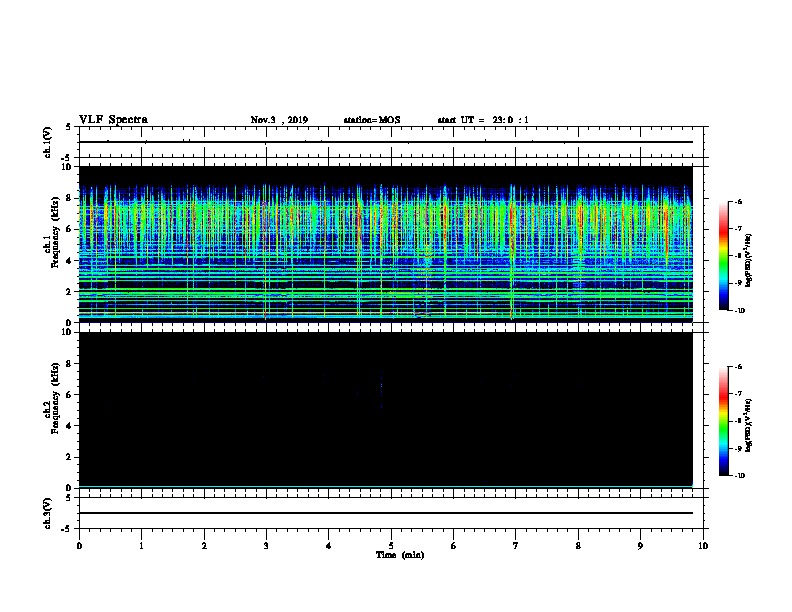Select the ch.2 "Frequency (kHz)" axis label

[56, 398]
